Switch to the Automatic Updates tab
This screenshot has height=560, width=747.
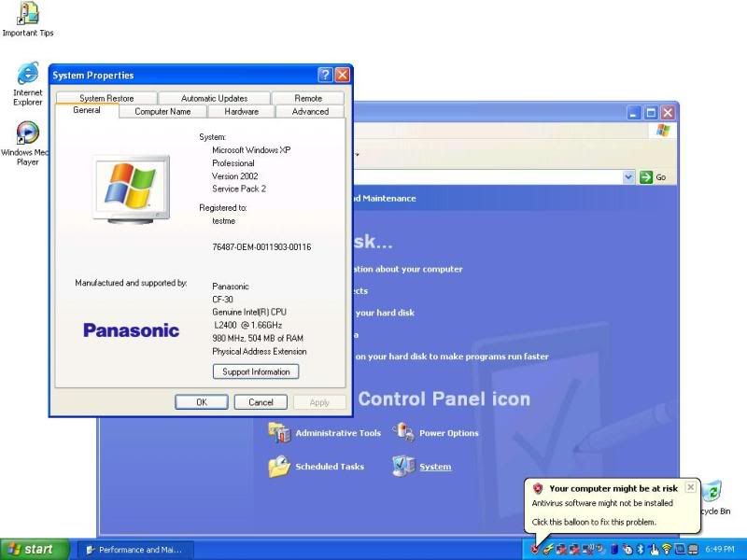[x=215, y=98]
